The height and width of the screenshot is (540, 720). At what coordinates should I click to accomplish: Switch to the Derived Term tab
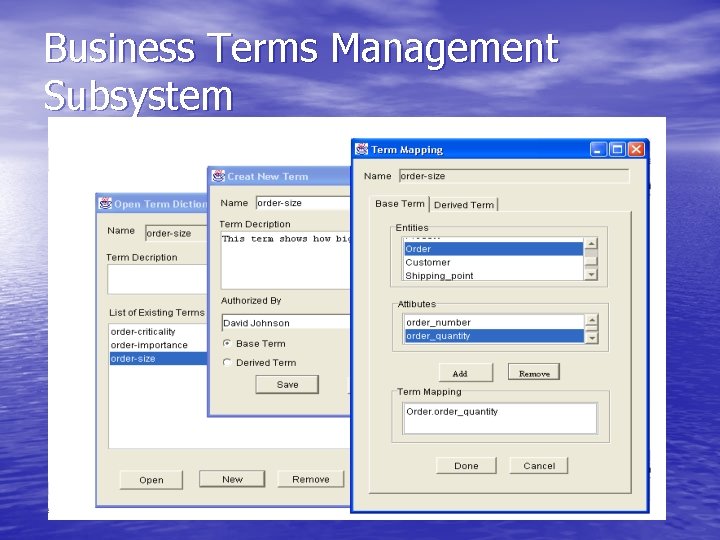click(x=464, y=205)
